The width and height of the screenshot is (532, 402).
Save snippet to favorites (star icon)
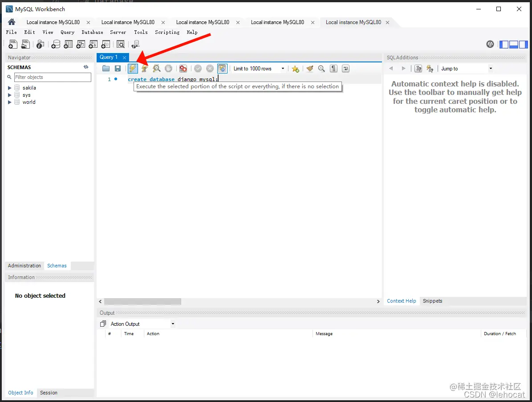pos(295,69)
